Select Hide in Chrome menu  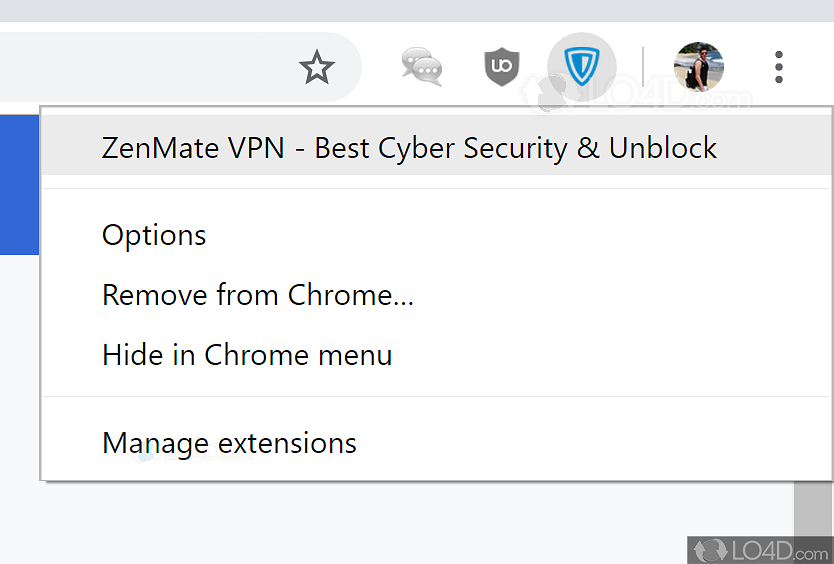tap(247, 355)
